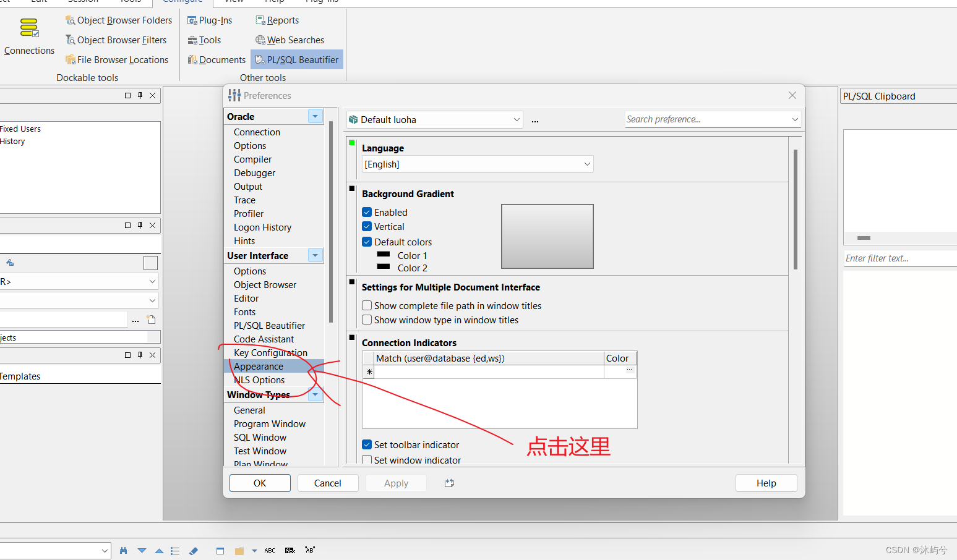Uncheck Set toolbar indicator
The height and width of the screenshot is (560, 957).
point(367,444)
